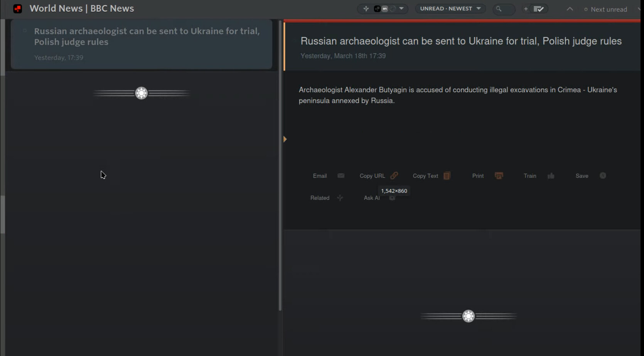The image size is (644, 356).
Task: Open the Unread · Newest sort dropdown
Action: point(450,9)
